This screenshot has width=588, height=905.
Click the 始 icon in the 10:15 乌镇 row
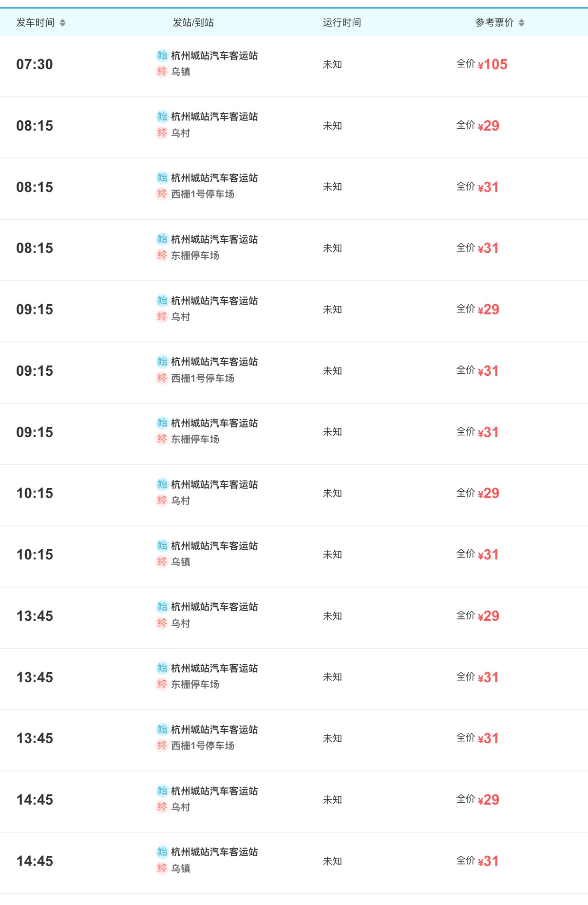pos(162,545)
